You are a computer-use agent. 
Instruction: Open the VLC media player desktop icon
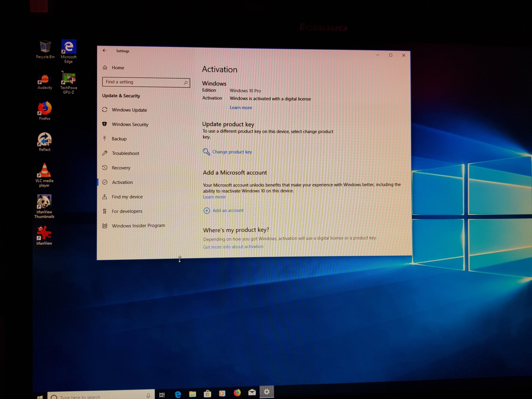coord(44,174)
